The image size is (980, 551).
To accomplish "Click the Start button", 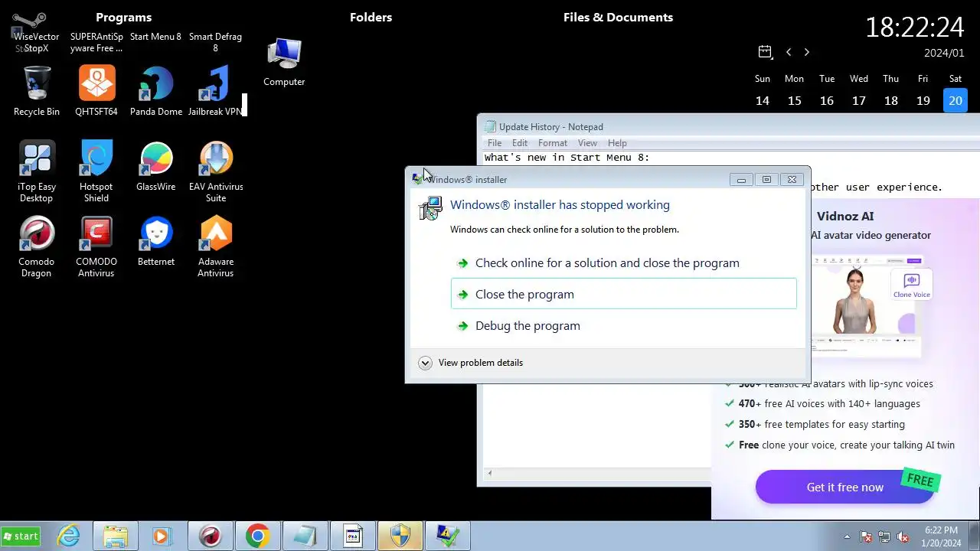I will (21, 536).
